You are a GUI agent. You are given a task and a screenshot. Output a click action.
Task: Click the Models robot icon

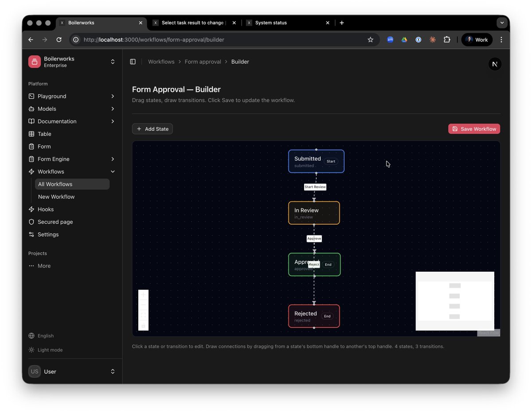[31, 109]
